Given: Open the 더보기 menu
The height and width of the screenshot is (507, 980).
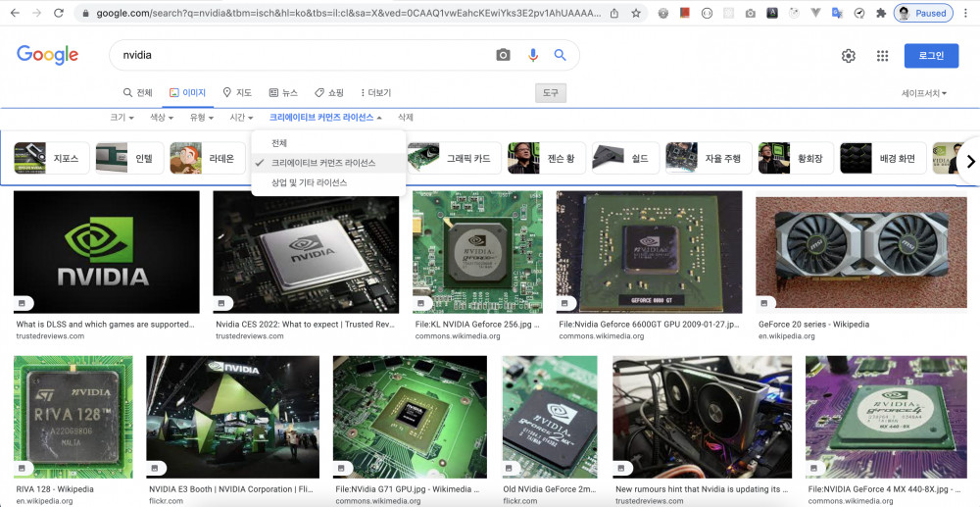Looking at the screenshot, I should pos(375,92).
